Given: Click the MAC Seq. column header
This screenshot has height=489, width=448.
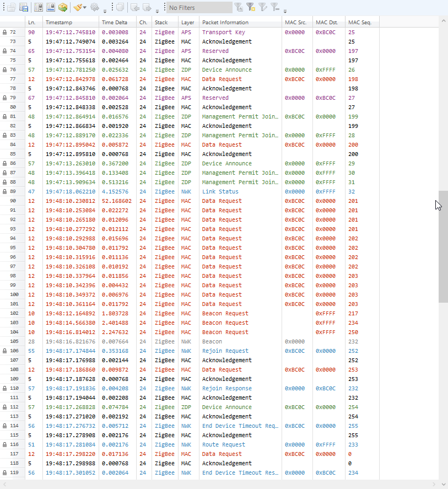Looking at the screenshot, I should [362, 23].
